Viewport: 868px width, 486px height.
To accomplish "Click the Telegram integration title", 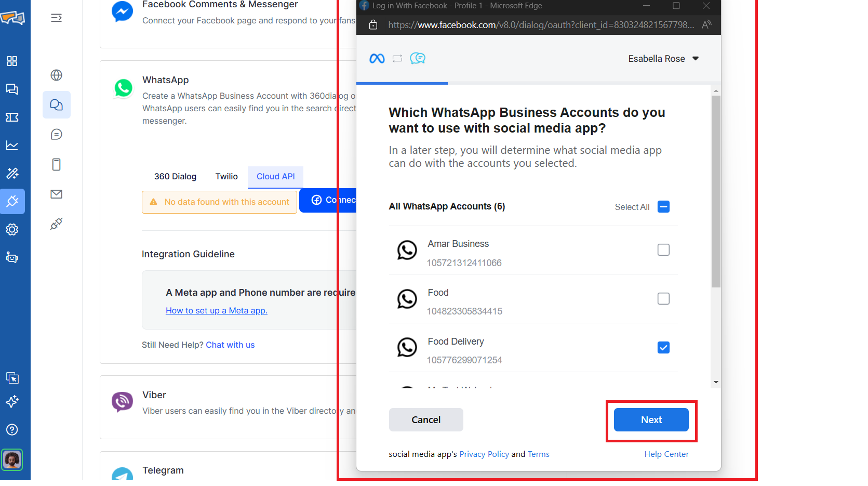I will click(x=163, y=470).
